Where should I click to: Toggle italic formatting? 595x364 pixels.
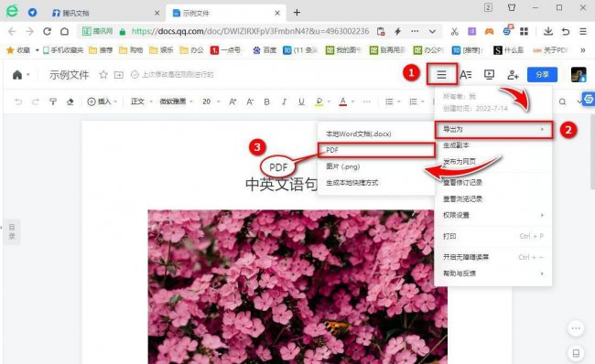284,102
